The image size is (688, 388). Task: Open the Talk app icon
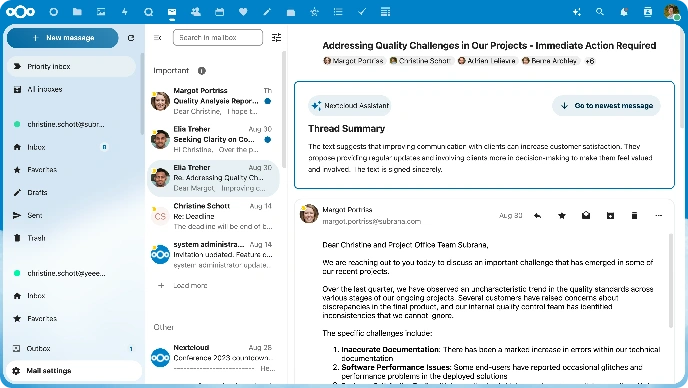(148, 12)
